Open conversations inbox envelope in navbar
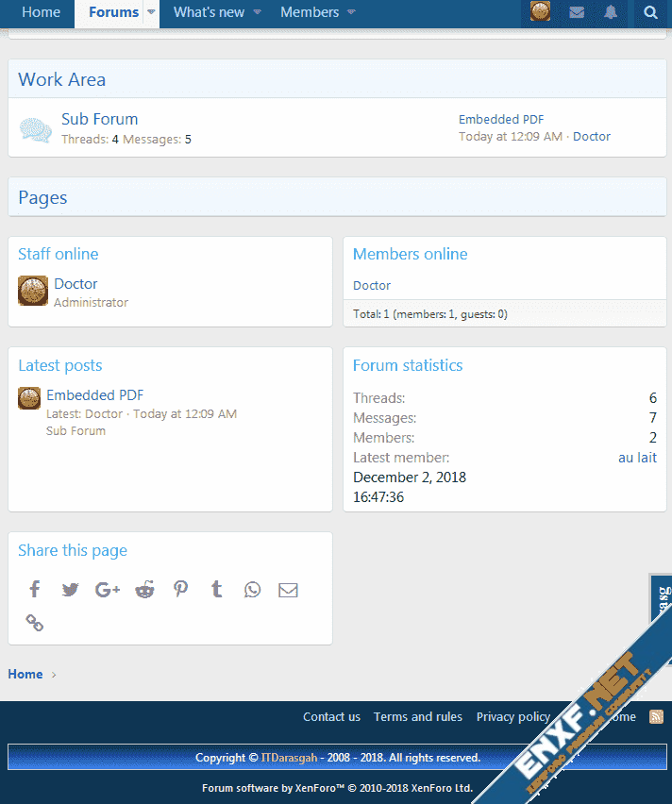672x804 pixels. coord(577,12)
